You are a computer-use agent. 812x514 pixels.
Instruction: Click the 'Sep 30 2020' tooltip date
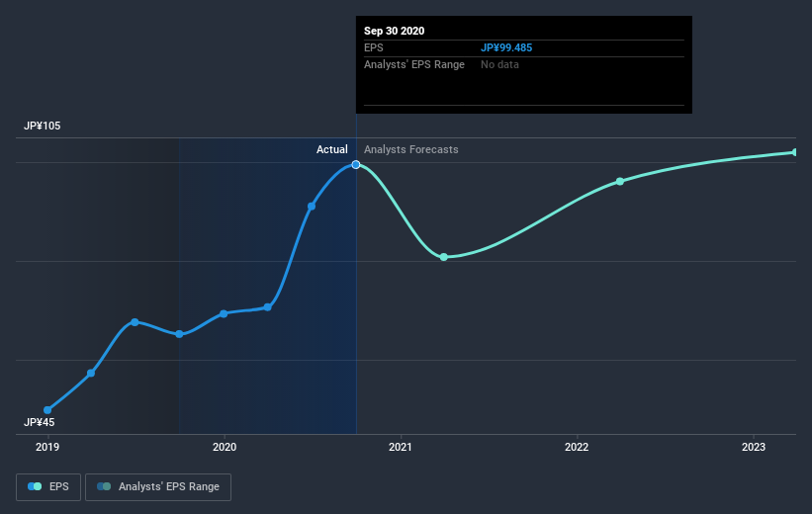394,31
